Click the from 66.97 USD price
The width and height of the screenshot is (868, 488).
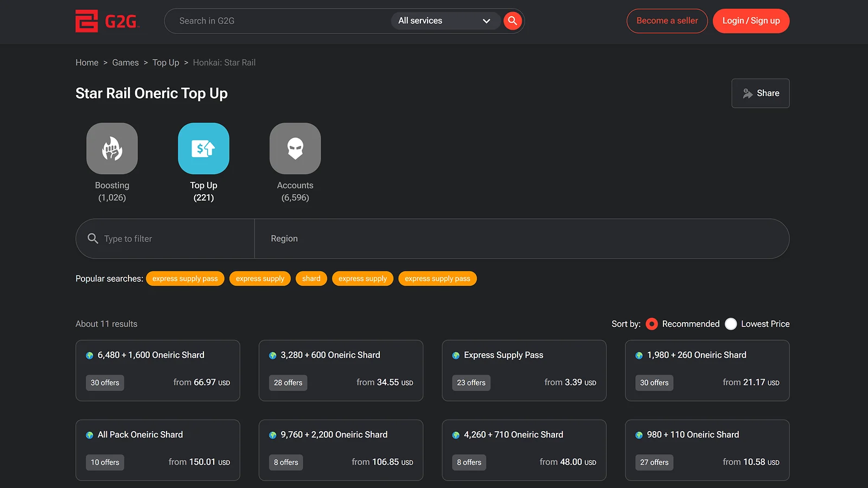(x=202, y=382)
